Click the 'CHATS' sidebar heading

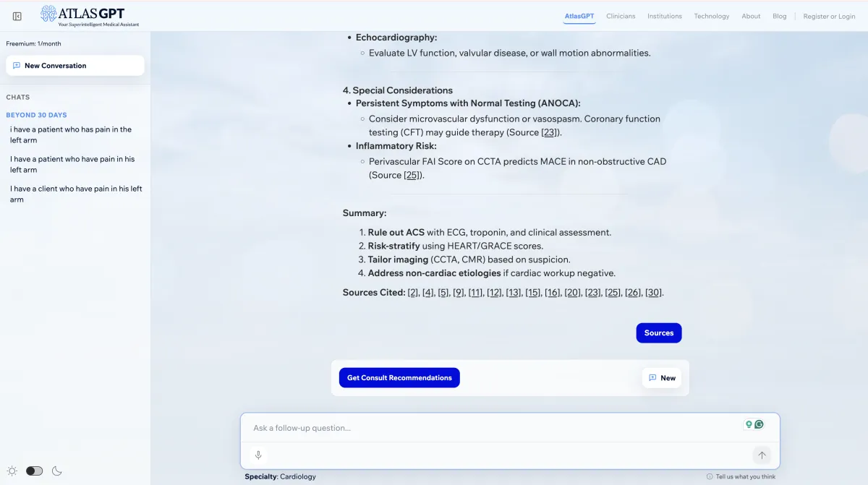[18, 97]
